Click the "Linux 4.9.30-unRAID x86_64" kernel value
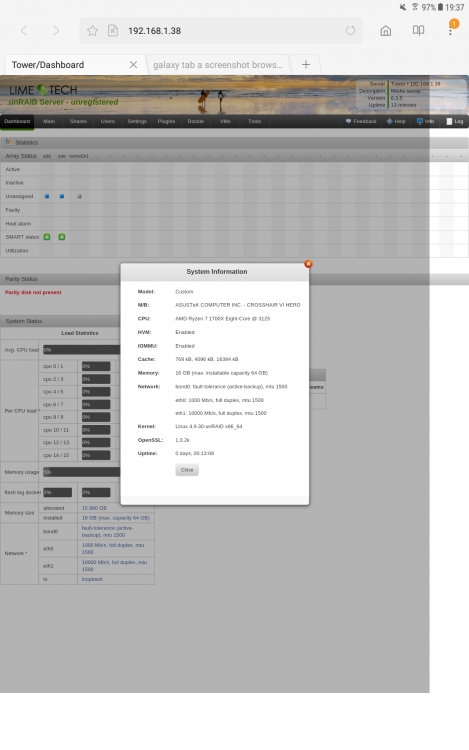This screenshot has height=750, width=469. point(209,426)
